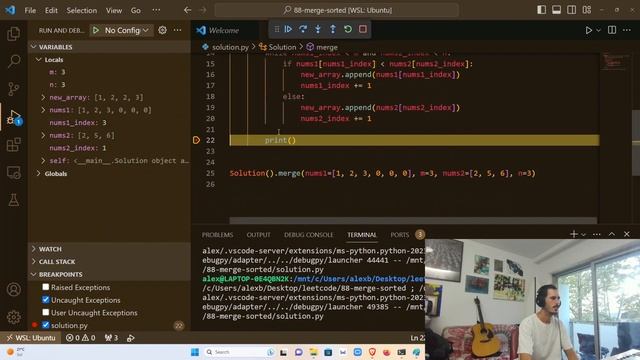Split the editor right
Viewport: 640px width, 360px height.
pyautogui.click(x=612, y=30)
